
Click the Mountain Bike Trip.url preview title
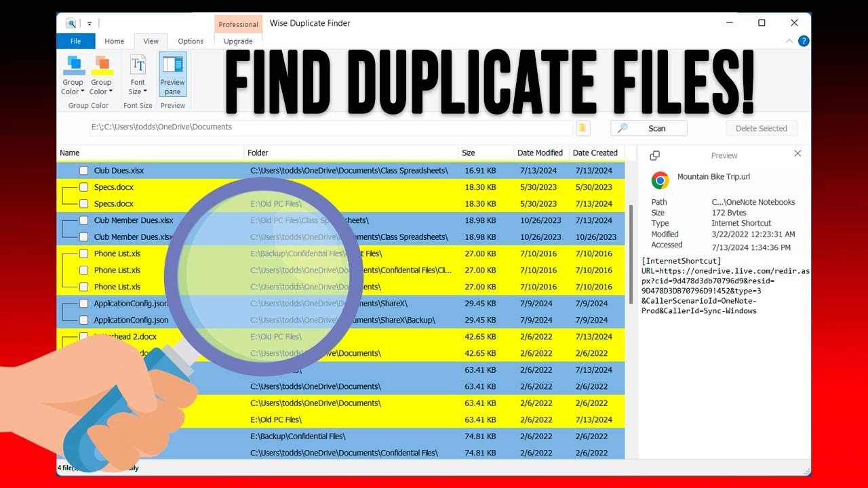(713, 177)
